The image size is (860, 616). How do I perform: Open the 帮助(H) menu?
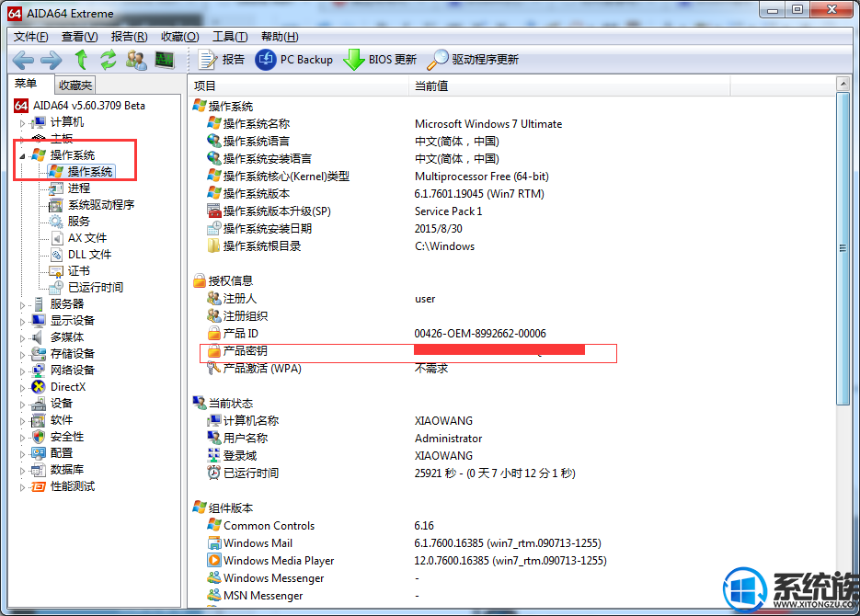pos(280,37)
